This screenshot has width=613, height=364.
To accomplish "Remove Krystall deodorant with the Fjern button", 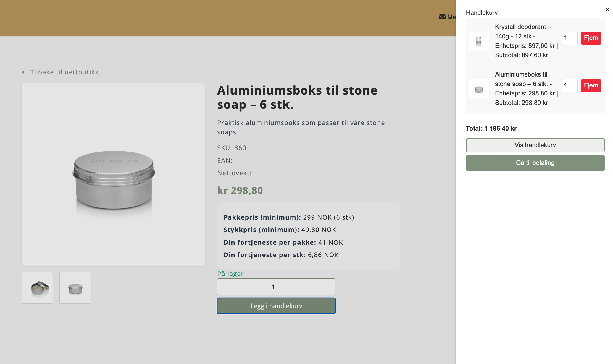I will point(591,38).
